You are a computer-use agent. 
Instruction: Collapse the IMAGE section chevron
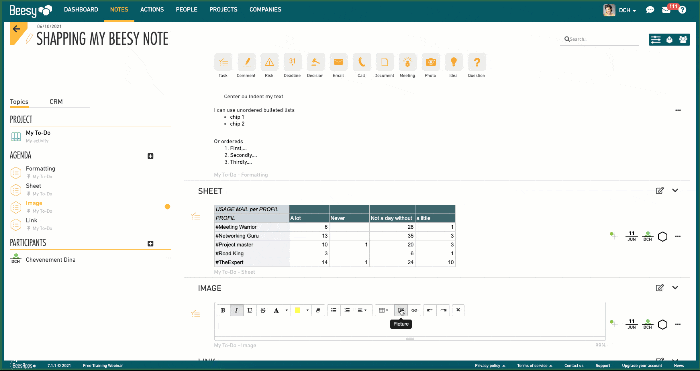pyautogui.click(x=675, y=288)
